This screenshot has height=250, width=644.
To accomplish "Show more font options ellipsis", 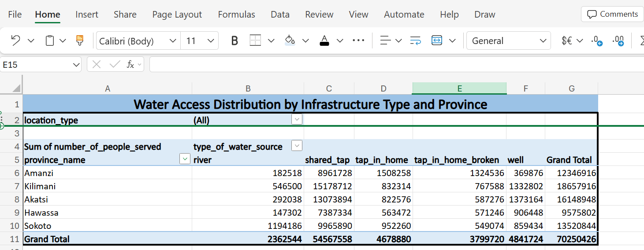I will coord(358,40).
